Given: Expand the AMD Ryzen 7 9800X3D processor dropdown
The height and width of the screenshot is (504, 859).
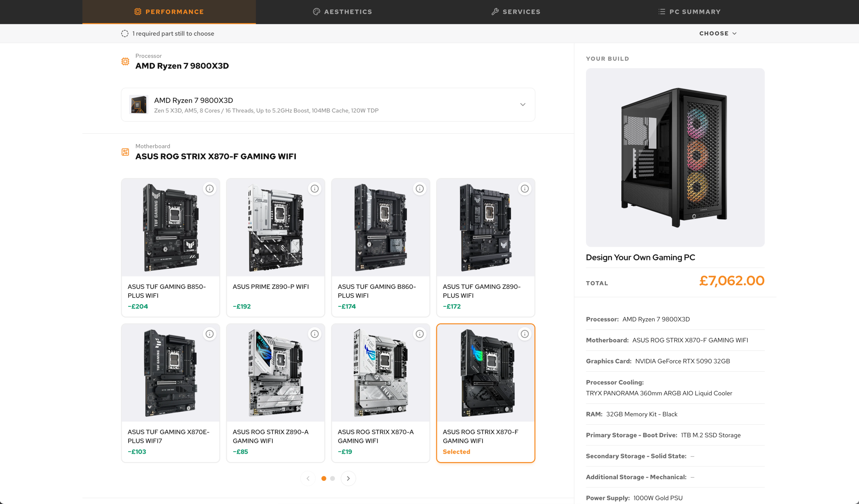Looking at the screenshot, I should tap(328, 105).
